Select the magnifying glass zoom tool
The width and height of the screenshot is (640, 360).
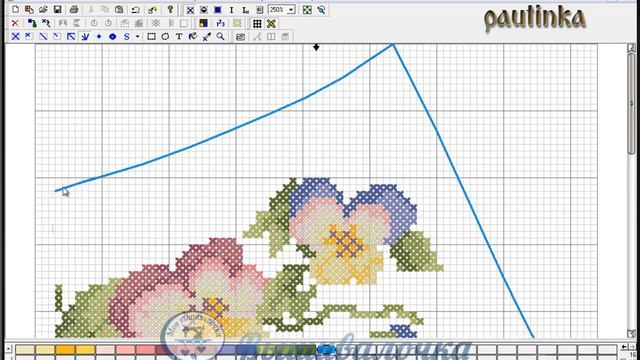click(220, 36)
